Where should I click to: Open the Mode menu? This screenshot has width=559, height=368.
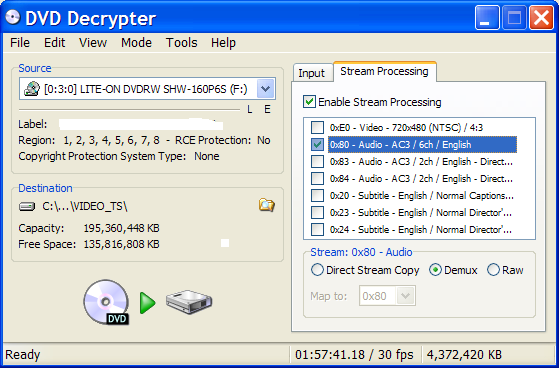coord(137,43)
